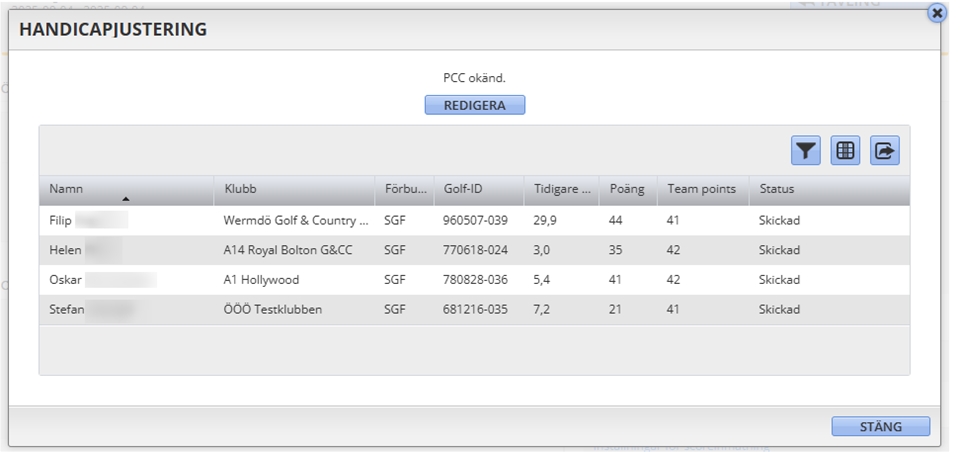Click the Team points column header

click(x=701, y=189)
